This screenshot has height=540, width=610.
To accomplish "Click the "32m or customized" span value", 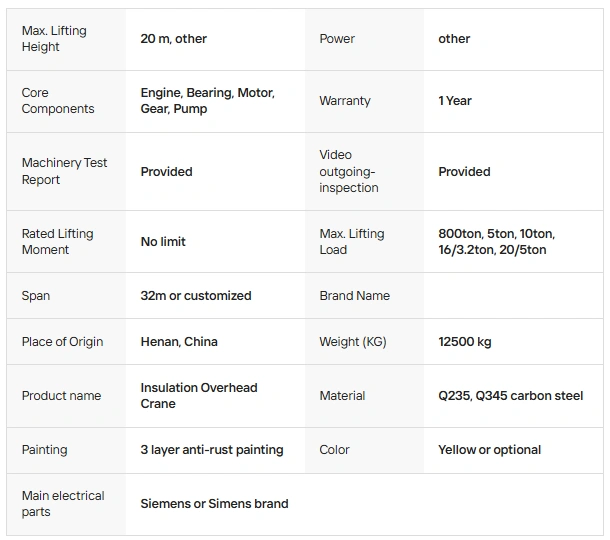I will pos(196,296).
